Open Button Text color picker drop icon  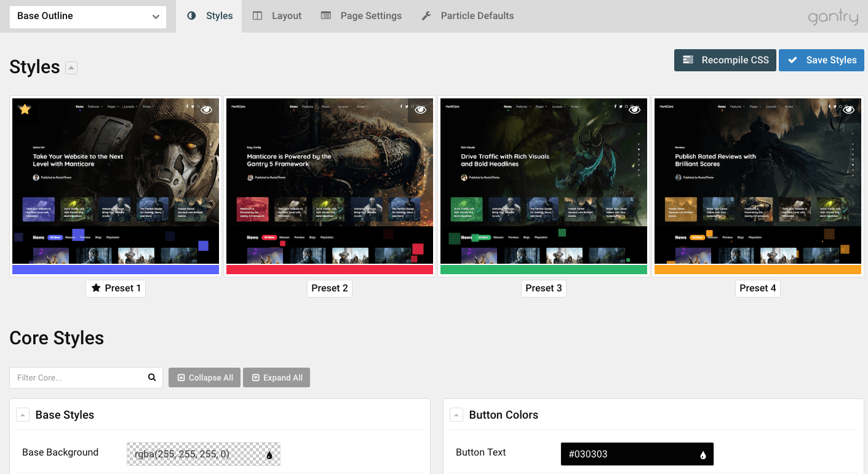click(703, 455)
